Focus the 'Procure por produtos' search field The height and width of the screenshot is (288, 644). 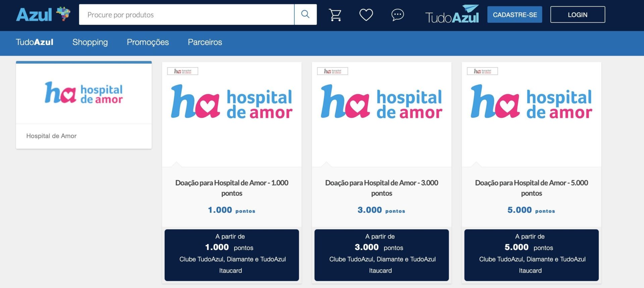point(186,14)
